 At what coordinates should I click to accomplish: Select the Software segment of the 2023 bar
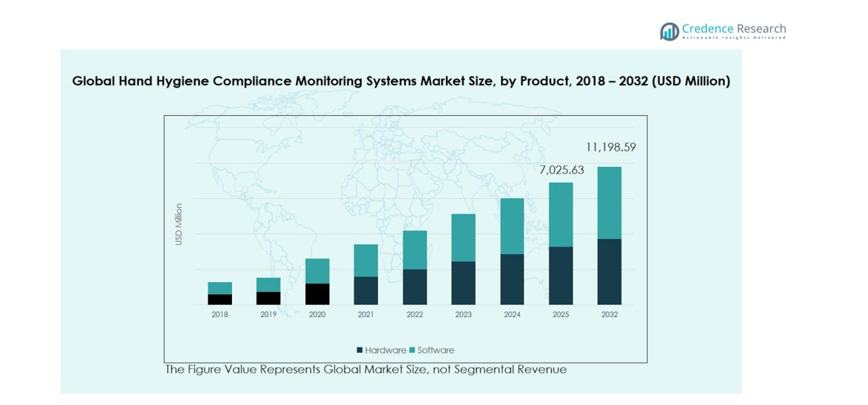tap(463, 237)
